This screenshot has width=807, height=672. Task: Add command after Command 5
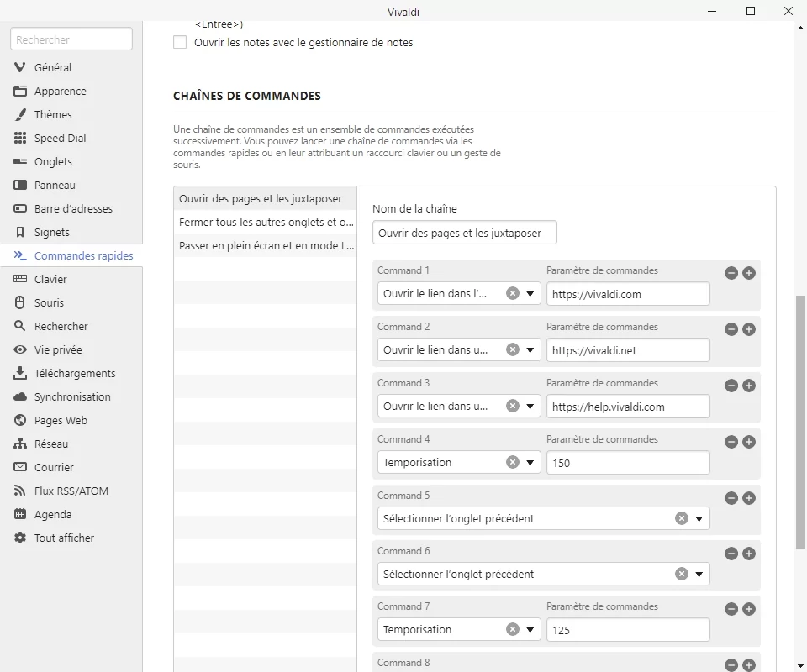(x=749, y=498)
